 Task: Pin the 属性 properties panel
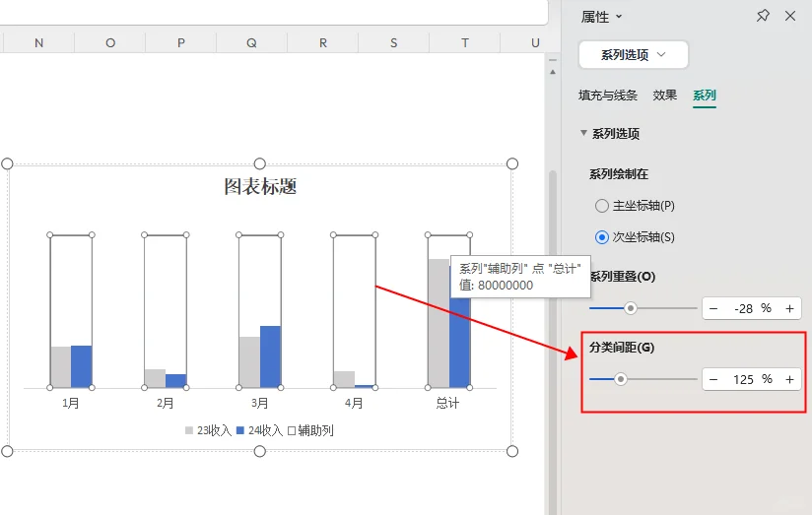763,16
